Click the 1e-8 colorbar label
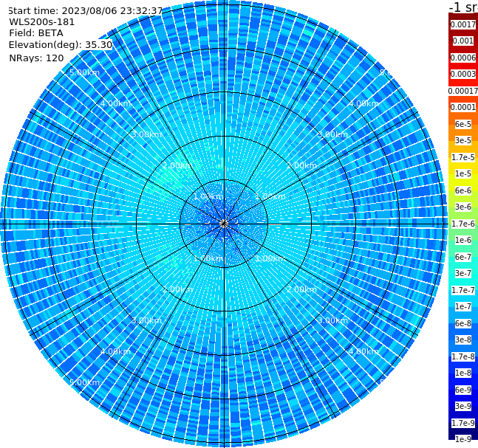This screenshot has height=448, width=478. tap(463, 373)
